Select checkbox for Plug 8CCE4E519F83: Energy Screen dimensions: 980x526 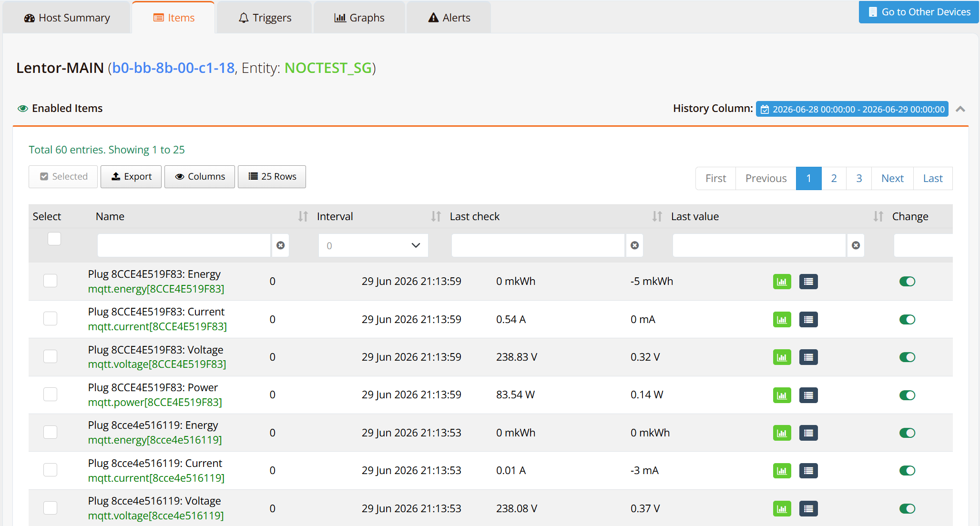[50, 281]
